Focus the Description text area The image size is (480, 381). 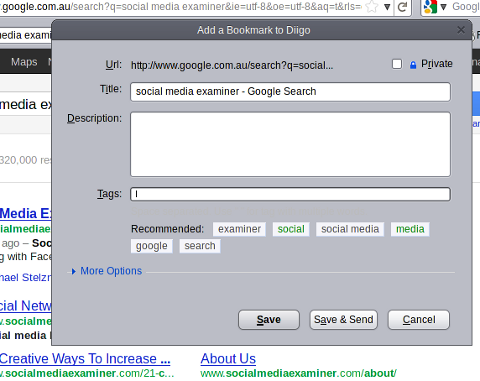[x=290, y=144]
